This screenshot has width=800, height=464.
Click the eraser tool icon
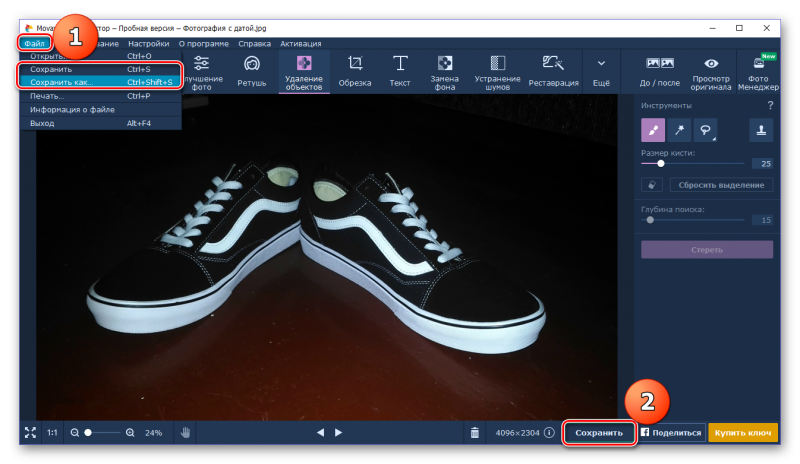pos(653,185)
